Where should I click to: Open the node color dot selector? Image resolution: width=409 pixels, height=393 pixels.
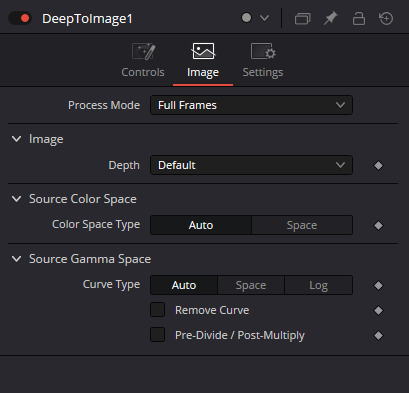coord(246,18)
